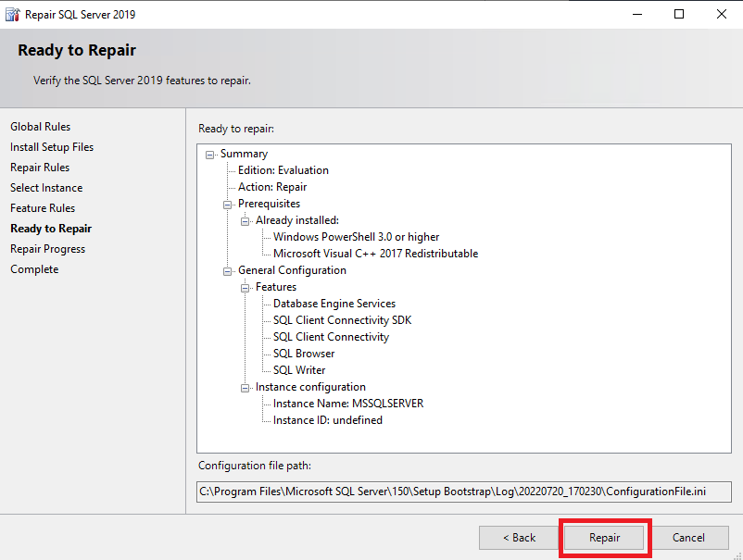The image size is (743, 560).
Task: Click the Repair button
Action: tap(604, 538)
